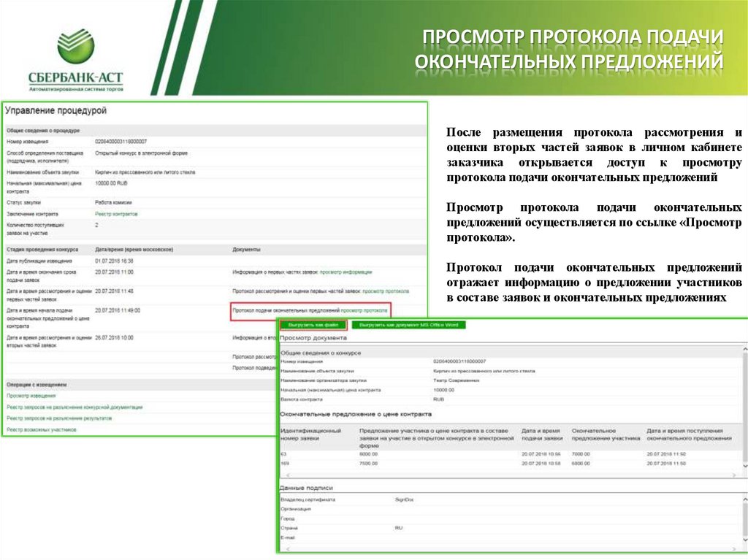
Task: Click the 'Работа комиссии' status value
Action: tap(113, 203)
